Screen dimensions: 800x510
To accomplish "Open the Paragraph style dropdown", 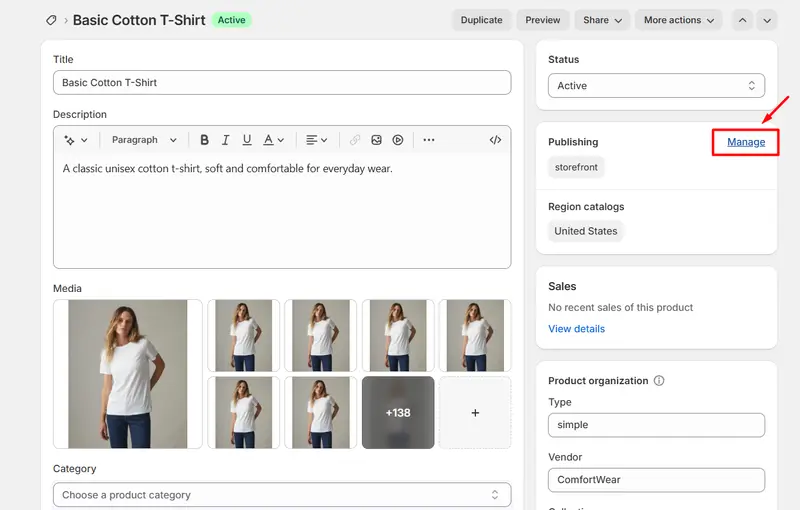I will (144, 140).
